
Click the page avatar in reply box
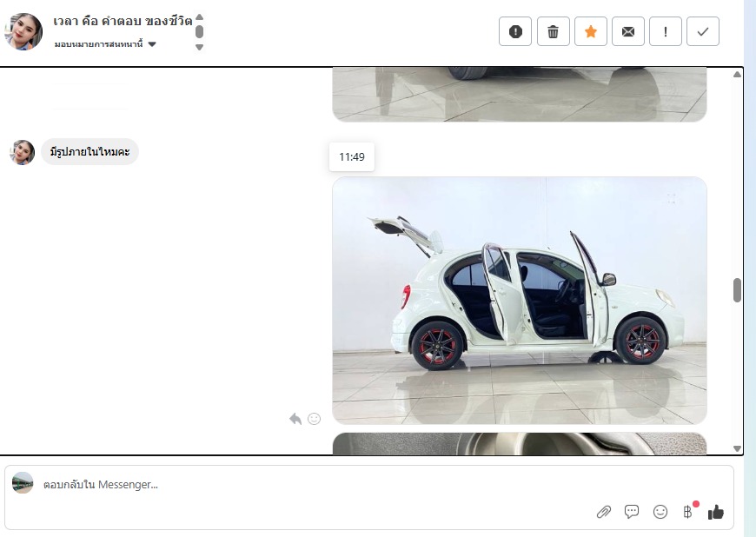coord(23,483)
